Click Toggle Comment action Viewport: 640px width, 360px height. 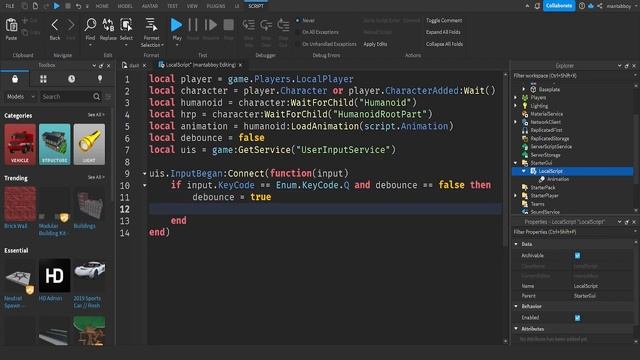[x=444, y=20]
